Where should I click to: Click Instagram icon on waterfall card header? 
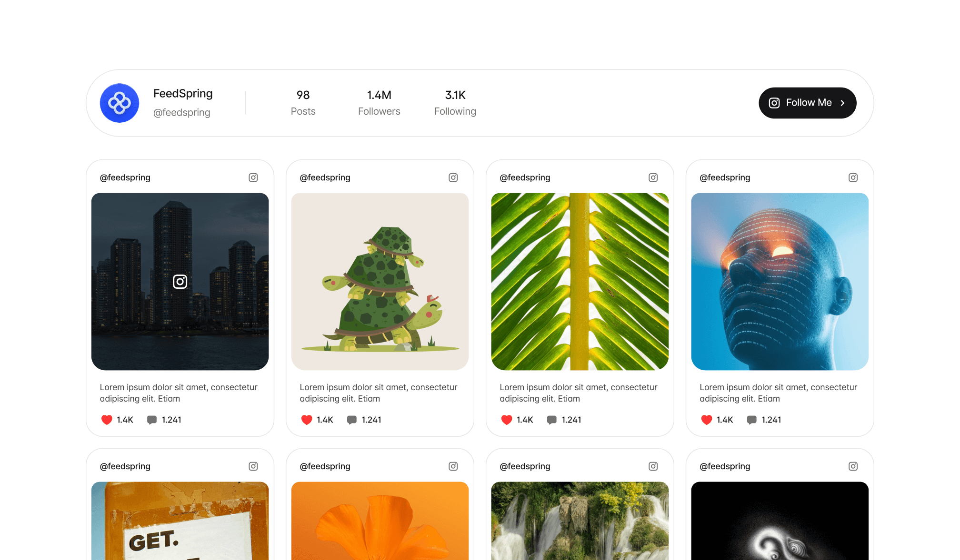click(x=653, y=466)
